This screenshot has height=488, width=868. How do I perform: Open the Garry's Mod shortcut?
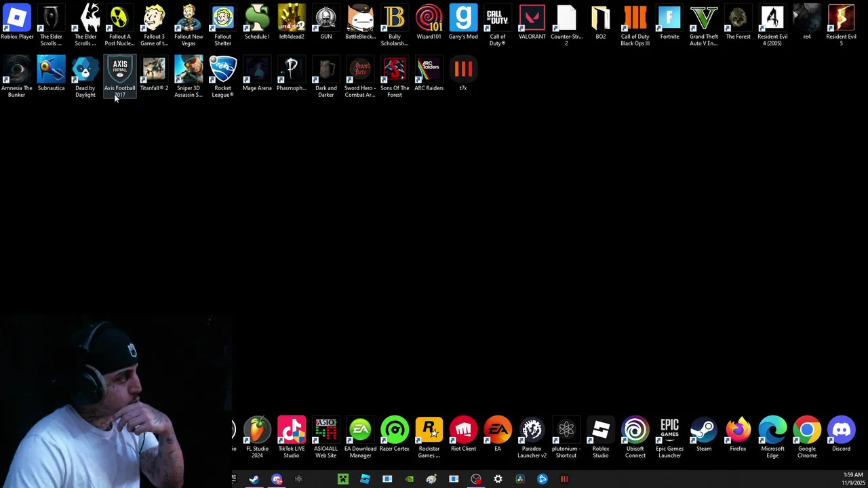[463, 23]
